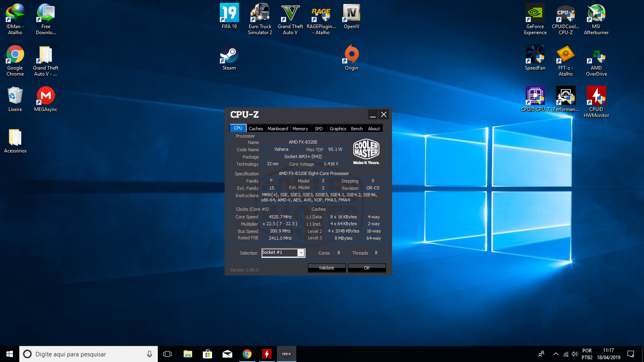Switch to the Graphics tab
Viewport: 644px width, 362px height.
pos(338,129)
